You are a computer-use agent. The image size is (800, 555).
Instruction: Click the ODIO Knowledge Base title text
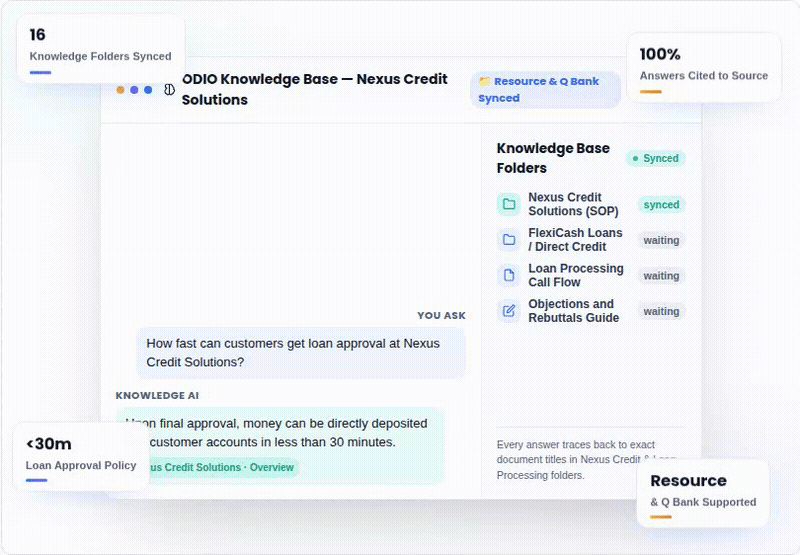(x=314, y=89)
